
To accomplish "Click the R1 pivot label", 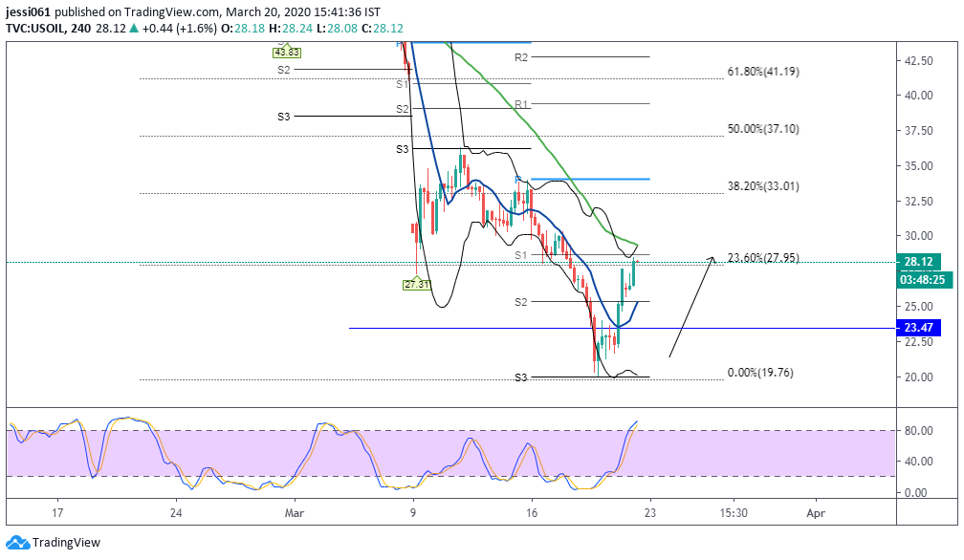I will tap(520, 104).
